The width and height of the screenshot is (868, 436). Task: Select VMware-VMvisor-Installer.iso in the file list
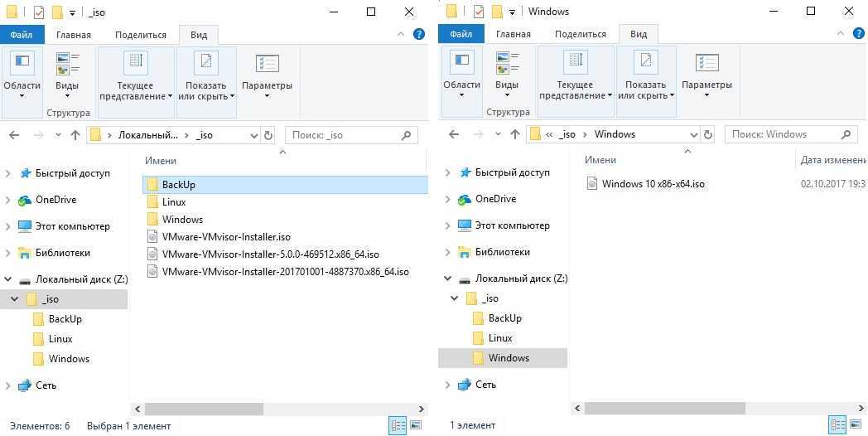(x=226, y=237)
